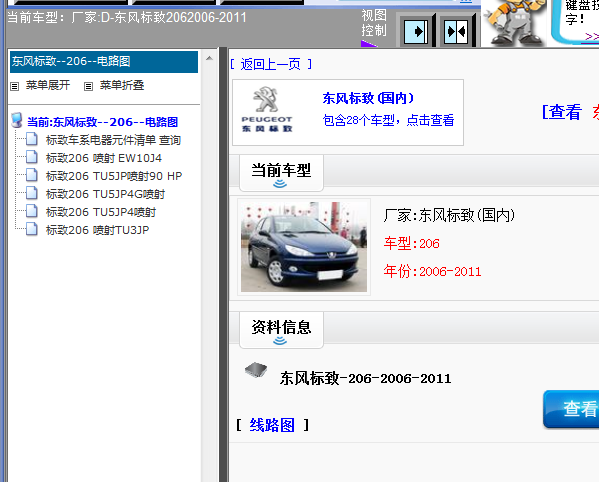Click the 东风标致-206-2006-2011 heading text
Image resolution: width=599 pixels, height=482 pixels.
(x=365, y=378)
